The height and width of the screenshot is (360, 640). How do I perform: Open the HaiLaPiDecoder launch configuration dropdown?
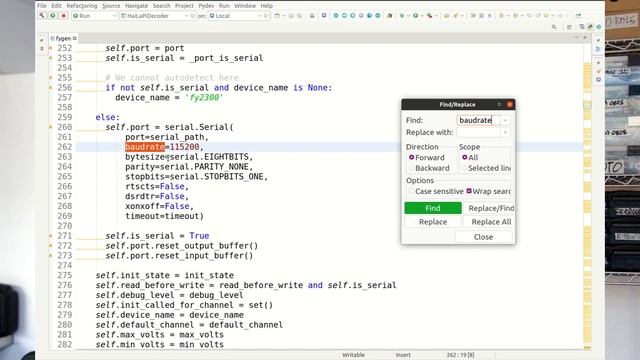click(186, 16)
